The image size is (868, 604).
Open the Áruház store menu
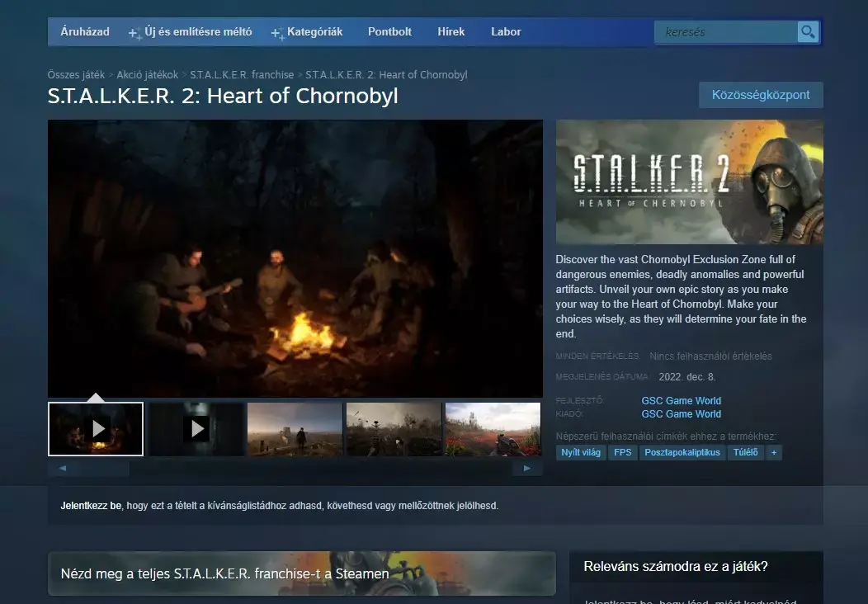pyautogui.click(x=85, y=31)
